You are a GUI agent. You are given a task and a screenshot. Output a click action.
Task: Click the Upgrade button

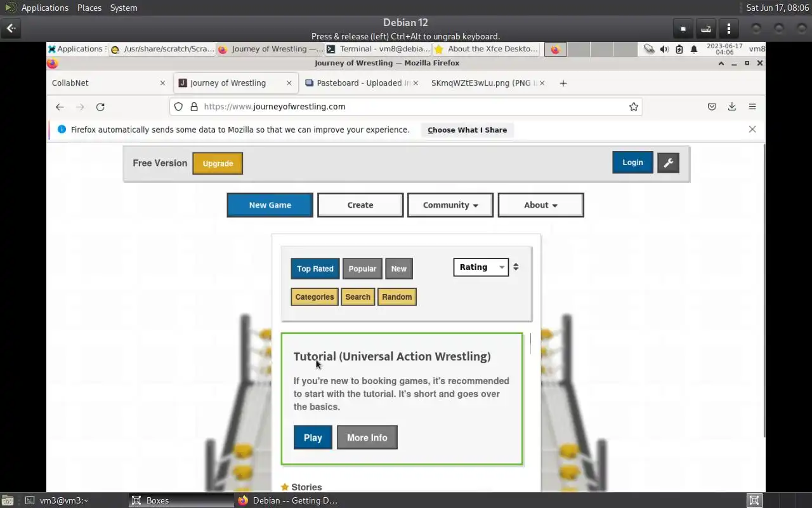pos(218,163)
